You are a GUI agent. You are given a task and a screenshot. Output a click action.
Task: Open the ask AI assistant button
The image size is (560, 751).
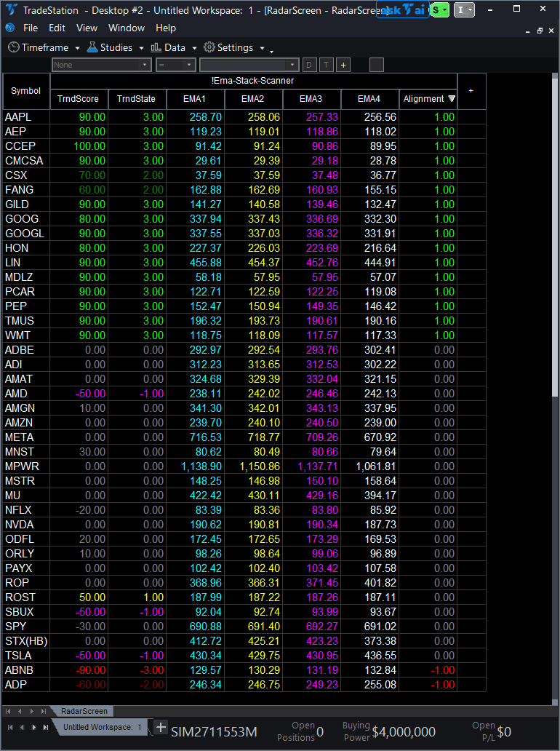click(x=402, y=9)
